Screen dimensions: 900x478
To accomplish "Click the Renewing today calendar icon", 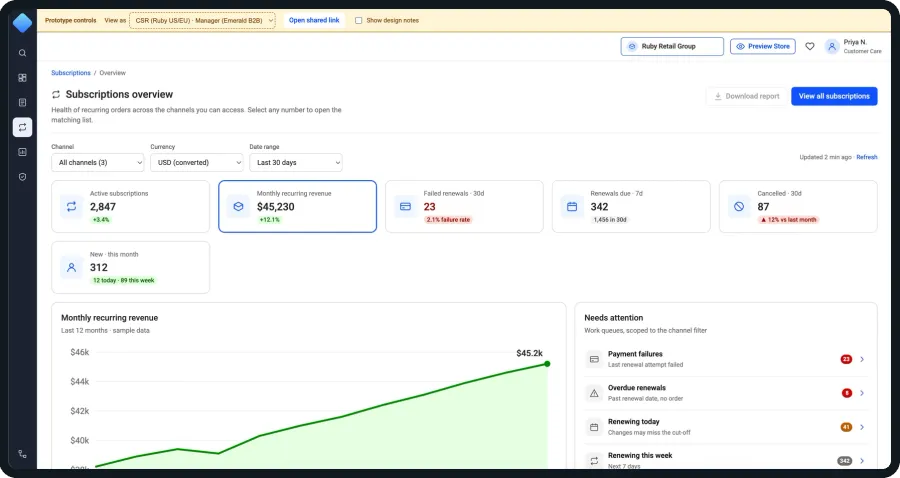I will (x=594, y=427).
